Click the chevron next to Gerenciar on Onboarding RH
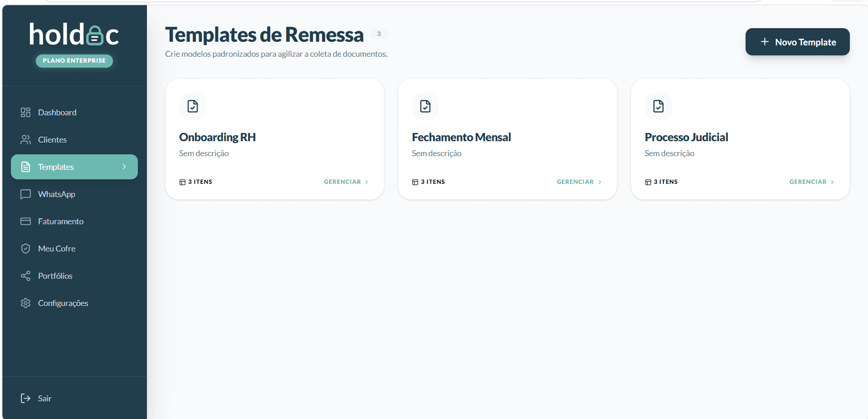The width and height of the screenshot is (868, 419). [x=366, y=182]
